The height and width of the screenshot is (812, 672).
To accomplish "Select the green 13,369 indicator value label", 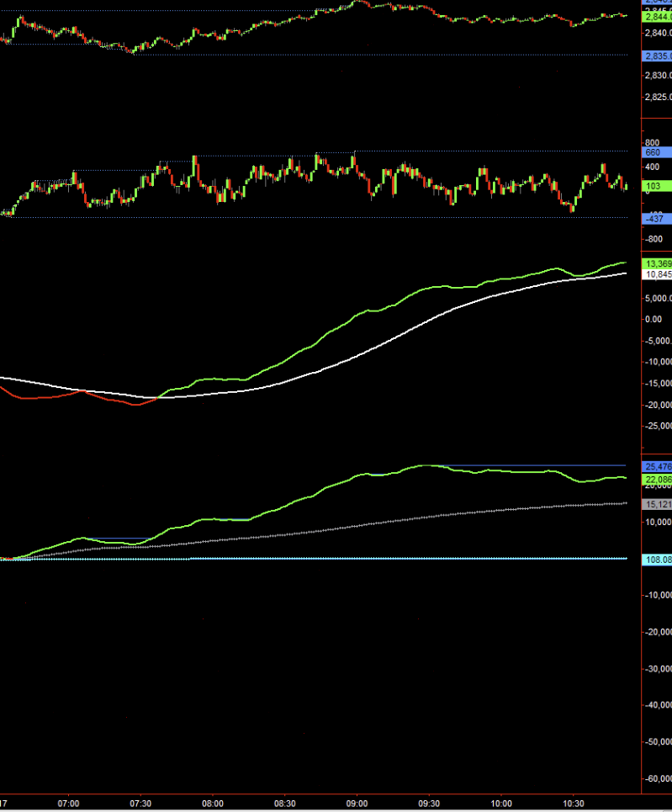I will click(657, 263).
